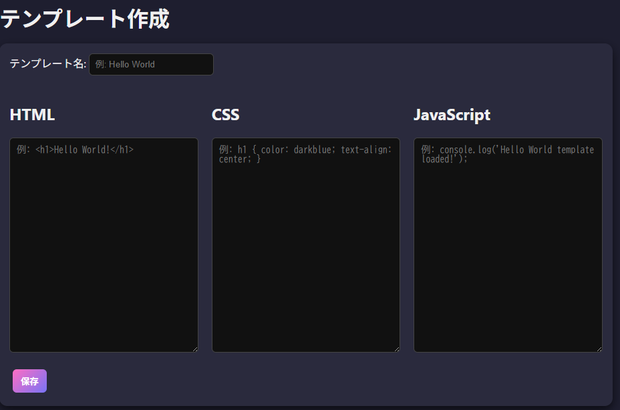Click the JavaScript section heading

[x=452, y=115]
